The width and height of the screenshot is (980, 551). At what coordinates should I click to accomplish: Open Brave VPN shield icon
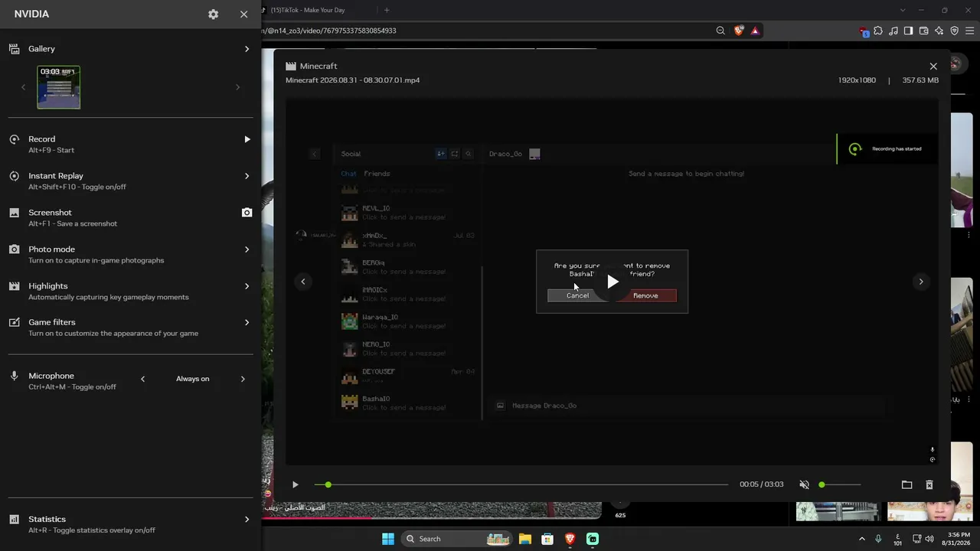[x=954, y=31]
